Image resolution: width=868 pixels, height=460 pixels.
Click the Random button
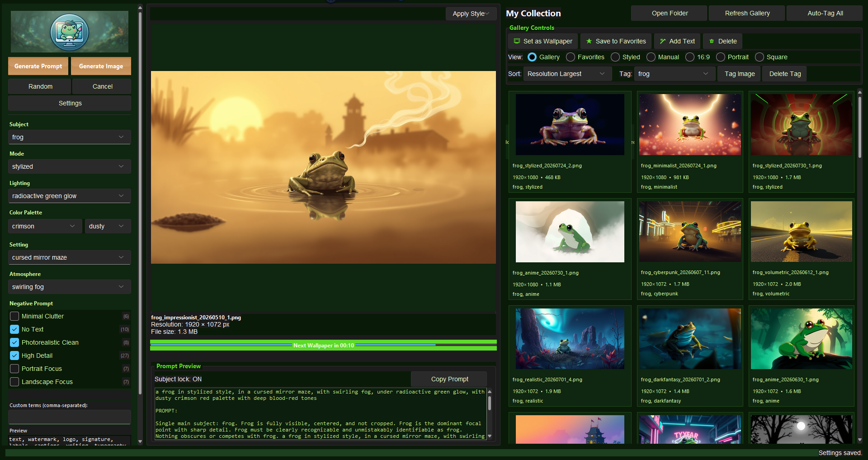39,86
